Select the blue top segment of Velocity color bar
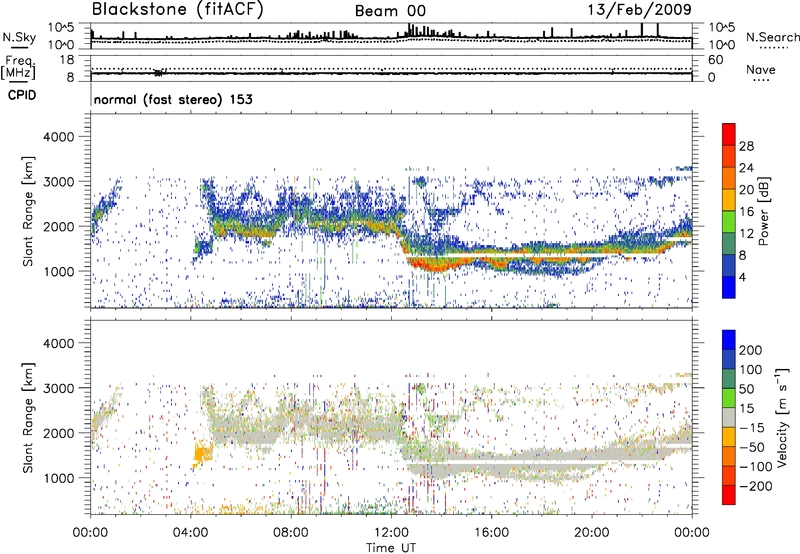 [x=729, y=340]
